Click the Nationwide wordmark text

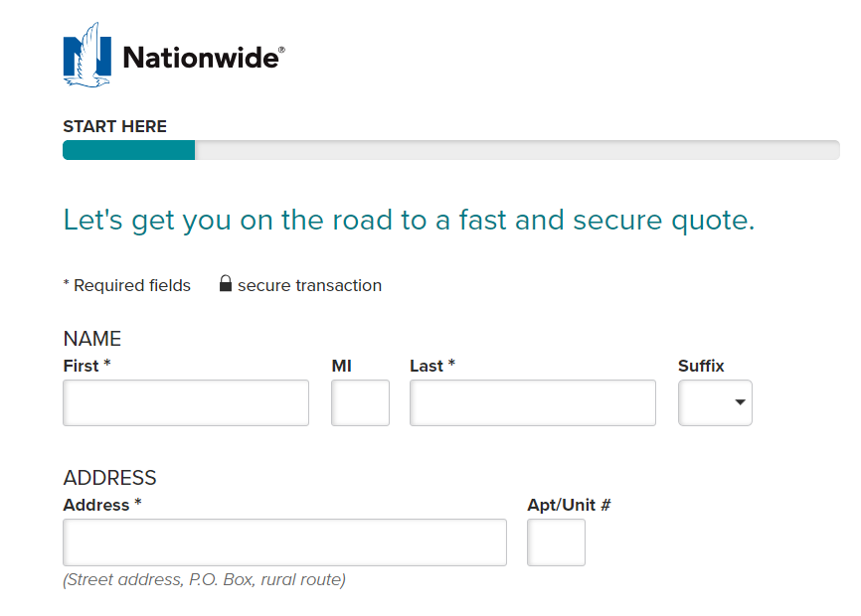pyautogui.click(x=202, y=58)
